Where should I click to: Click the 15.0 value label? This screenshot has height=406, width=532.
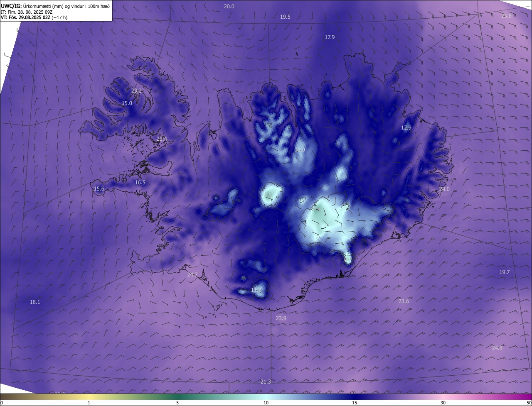point(127,103)
